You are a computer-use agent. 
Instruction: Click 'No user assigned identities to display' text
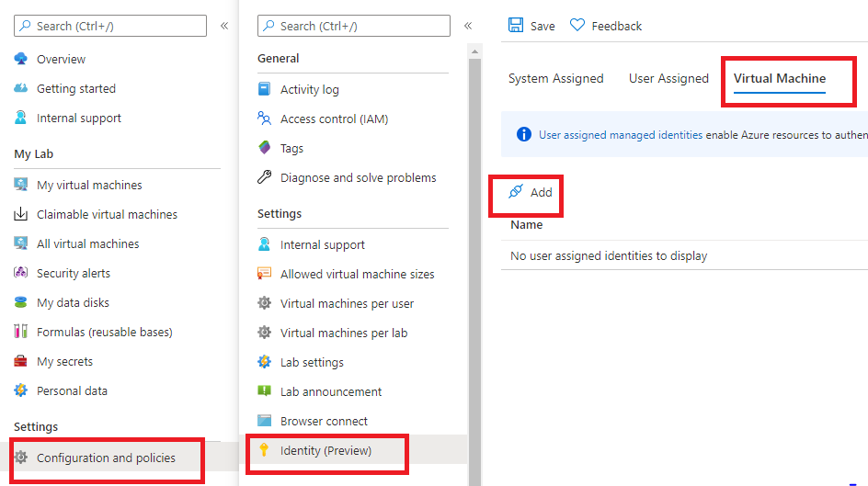(x=609, y=255)
